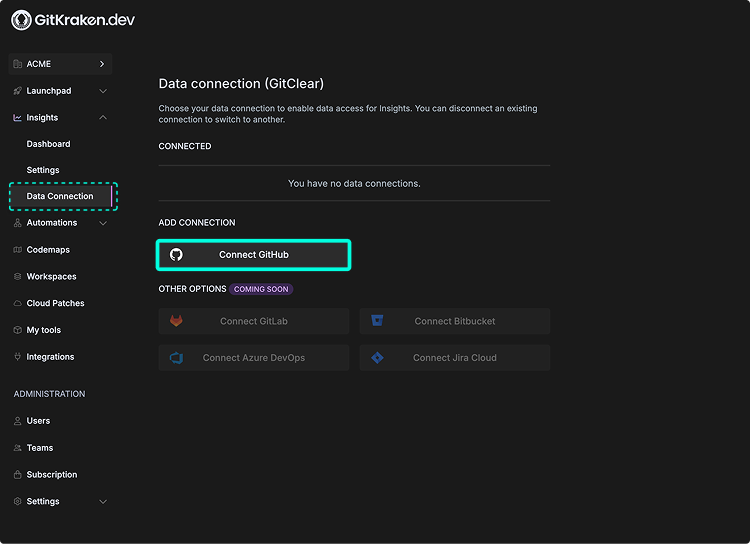Collapse the Insights section chevron
The width and height of the screenshot is (750, 544).
pos(103,118)
